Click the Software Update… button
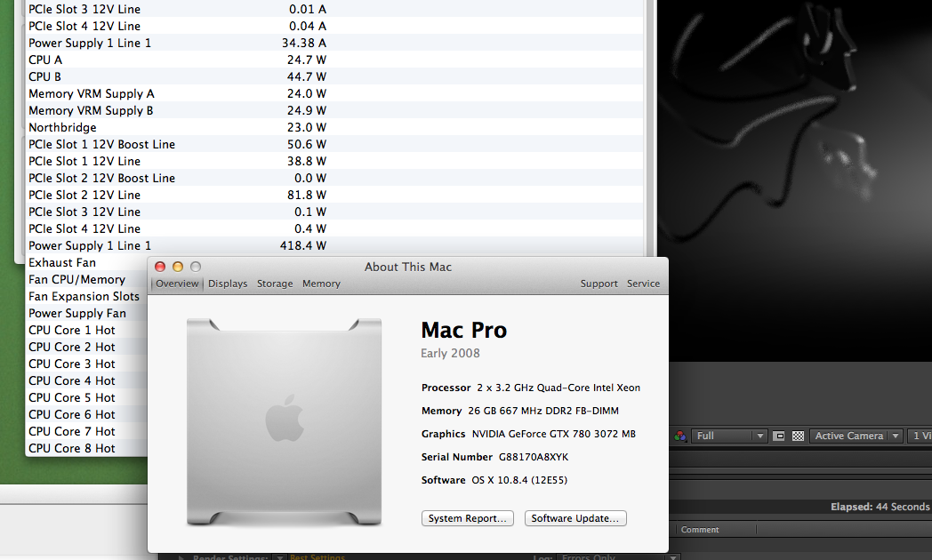The width and height of the screenshot is (932, 560). tap(574, 518)
